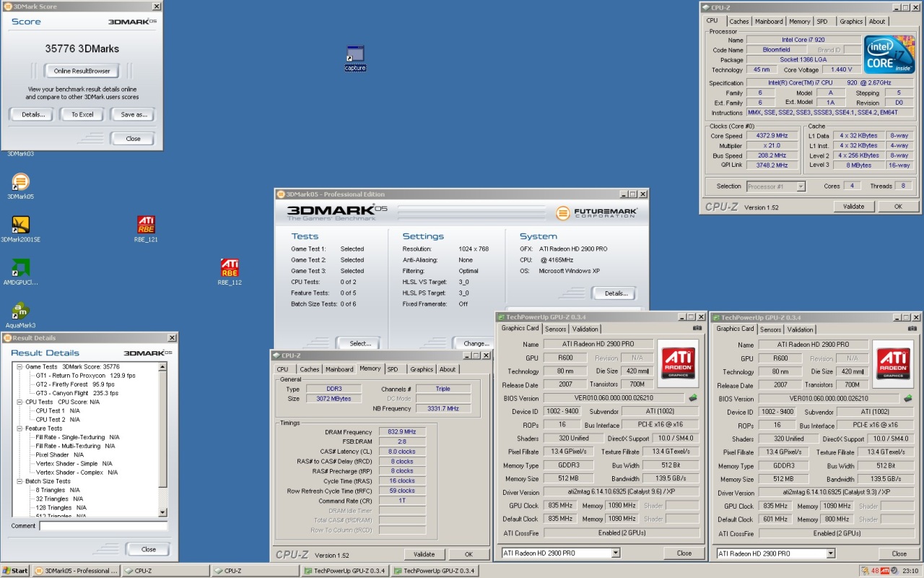Click the Comment input field

[x=103, y=526]
